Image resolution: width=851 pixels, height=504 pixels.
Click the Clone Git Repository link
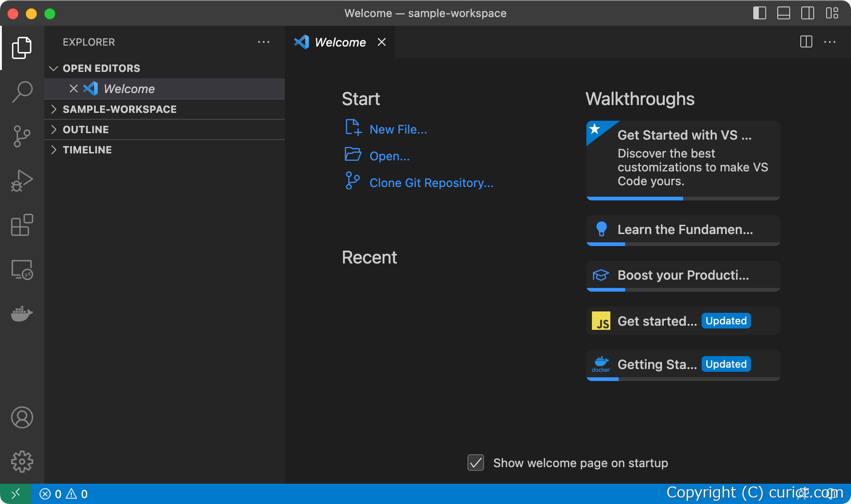[431, 182]
